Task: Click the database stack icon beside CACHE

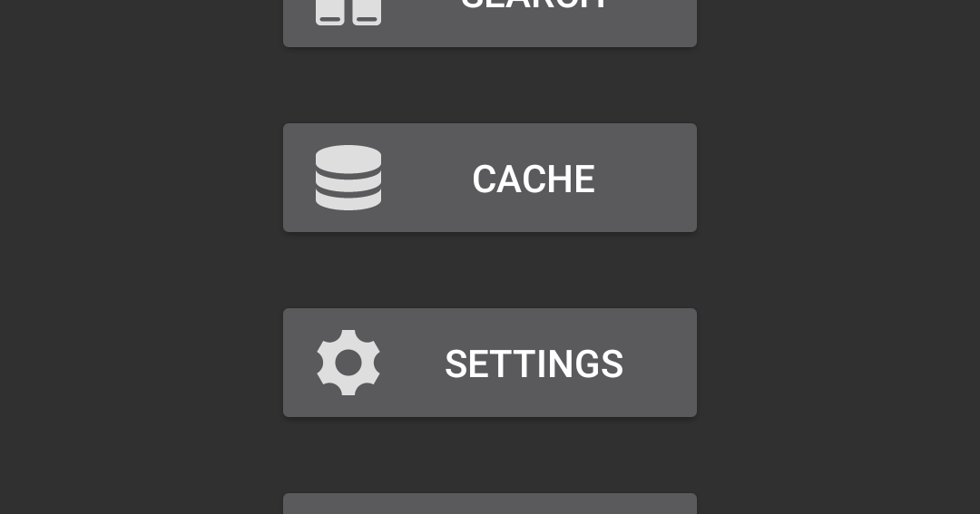Action: point(348,178)
